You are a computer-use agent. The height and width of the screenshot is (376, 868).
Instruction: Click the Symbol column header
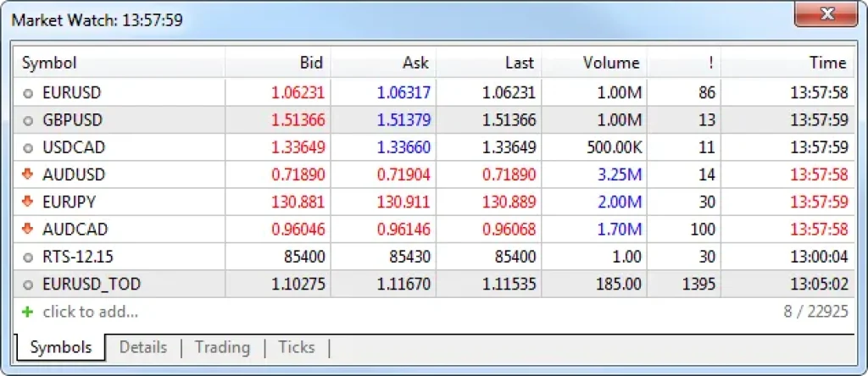[120, 63]
